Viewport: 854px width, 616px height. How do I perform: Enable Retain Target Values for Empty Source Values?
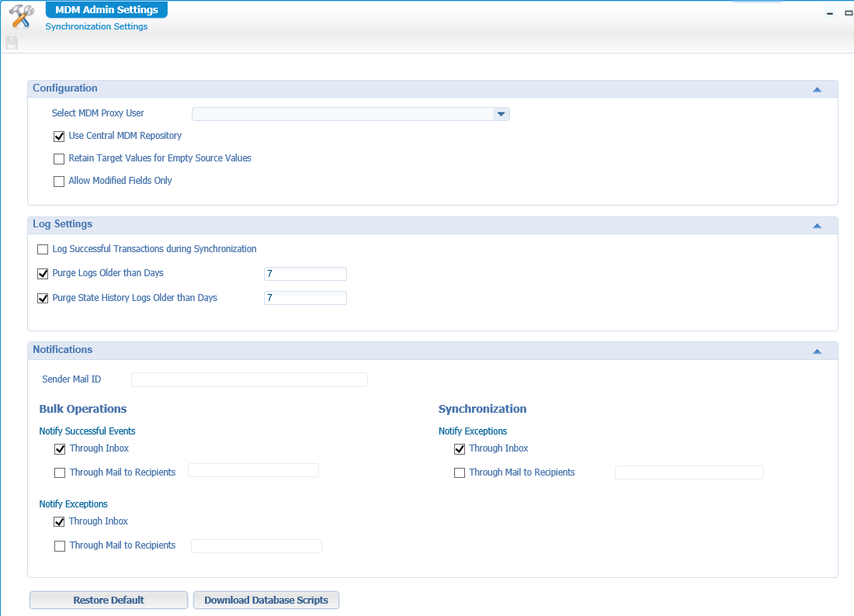coord(59,159)
